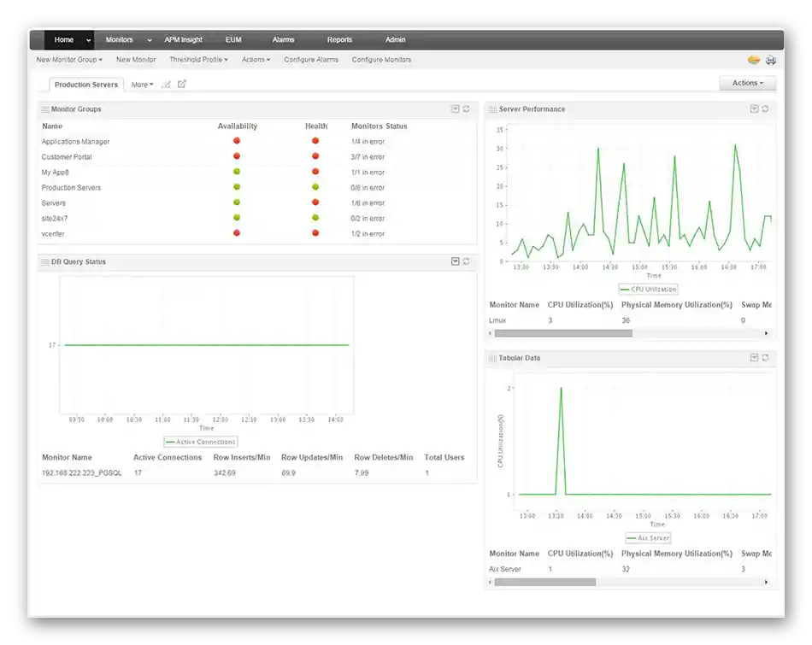
Task: Open the Actions button at top right
Action: coord(748,83)
